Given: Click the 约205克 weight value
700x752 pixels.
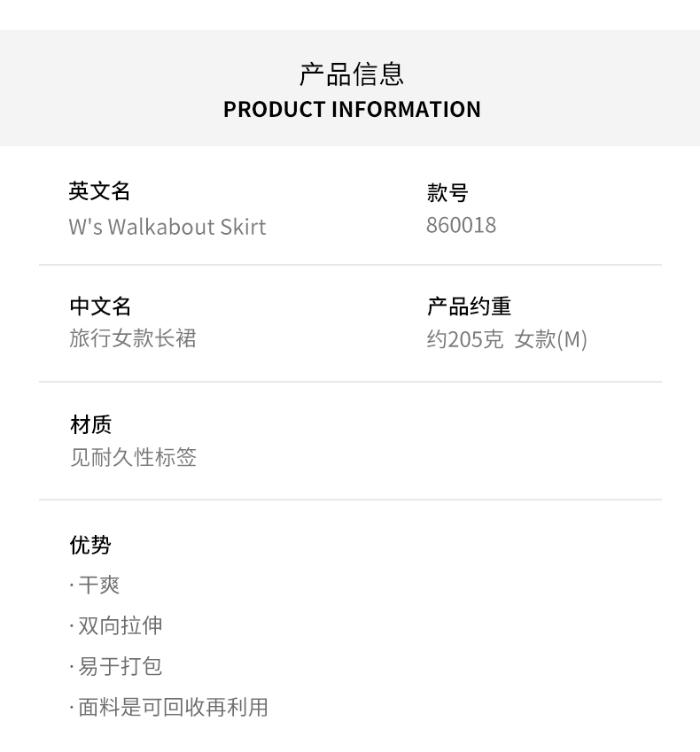Looking at the screenshot, I should (464, 339).
